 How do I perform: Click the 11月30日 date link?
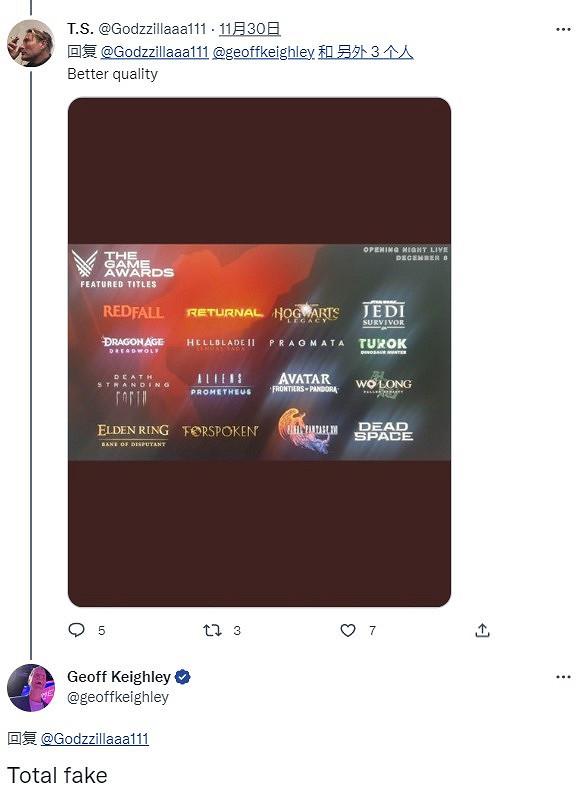pyautogui.click(x=250, y=29)
